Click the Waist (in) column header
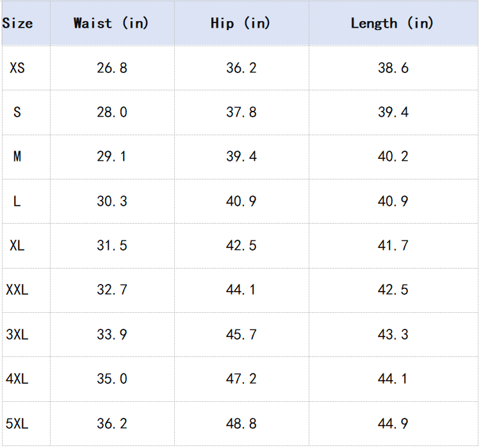The width and height of the screenshot is (481, 448). point(111,24)
